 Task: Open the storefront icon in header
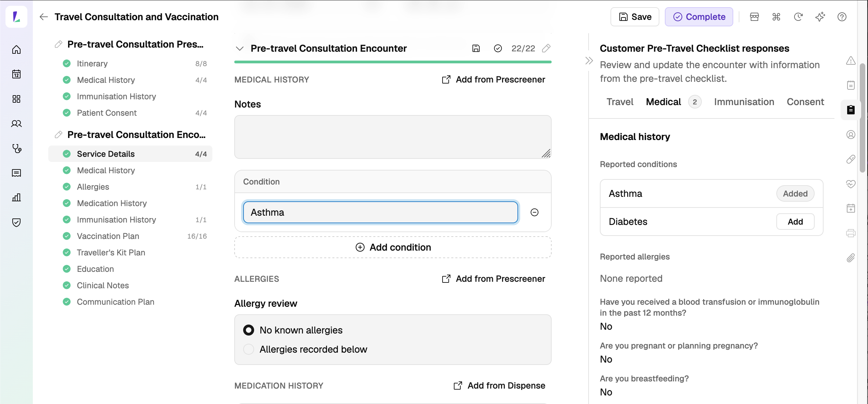point(754,17)
